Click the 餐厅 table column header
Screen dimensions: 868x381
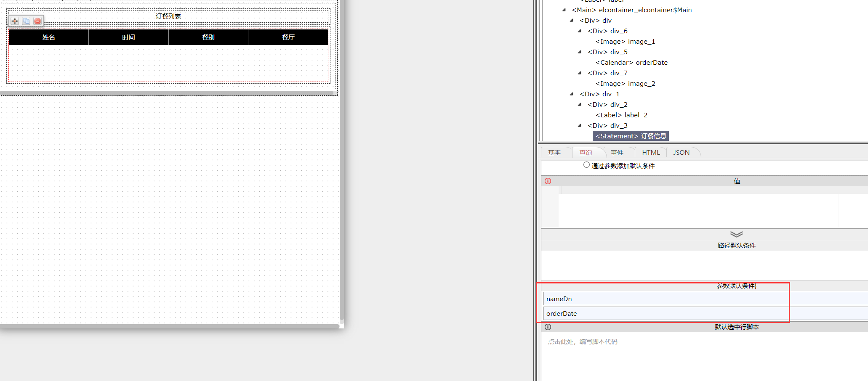coord(288,37)
